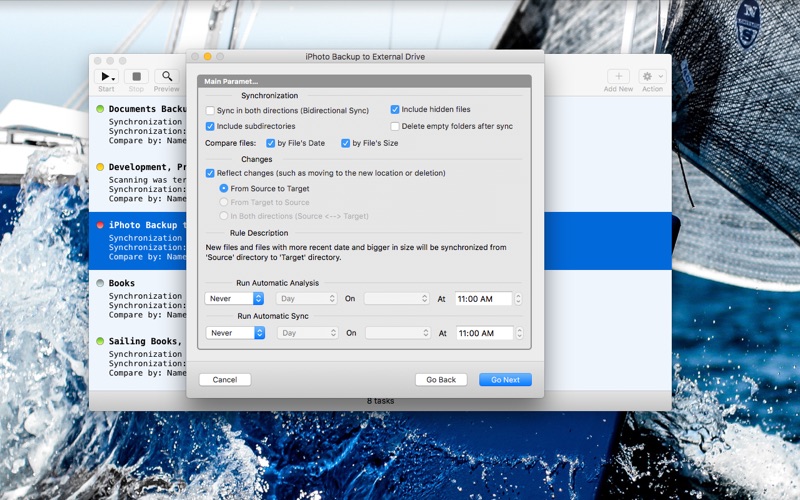Click the Add New plus button
Image resolution: width=800 pixels, height=500 pixels.
pyautogui.click(x=618, y=77)
